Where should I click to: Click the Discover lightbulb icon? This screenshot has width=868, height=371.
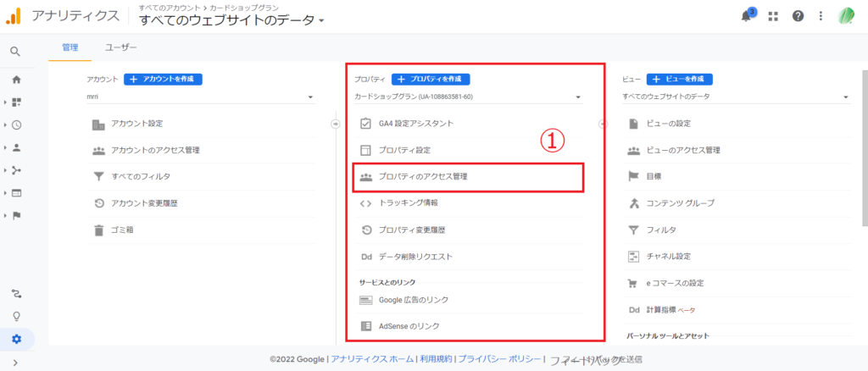[x=16, y=317]
